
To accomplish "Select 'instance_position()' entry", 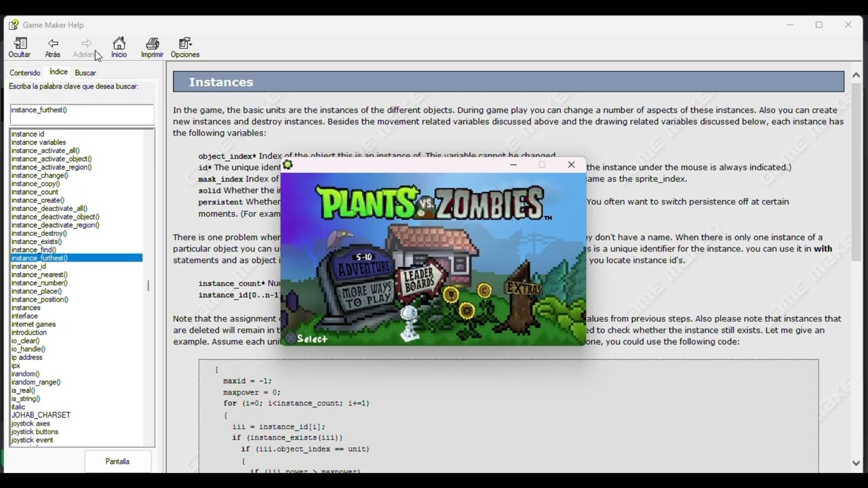I will (x=40, y=299).
